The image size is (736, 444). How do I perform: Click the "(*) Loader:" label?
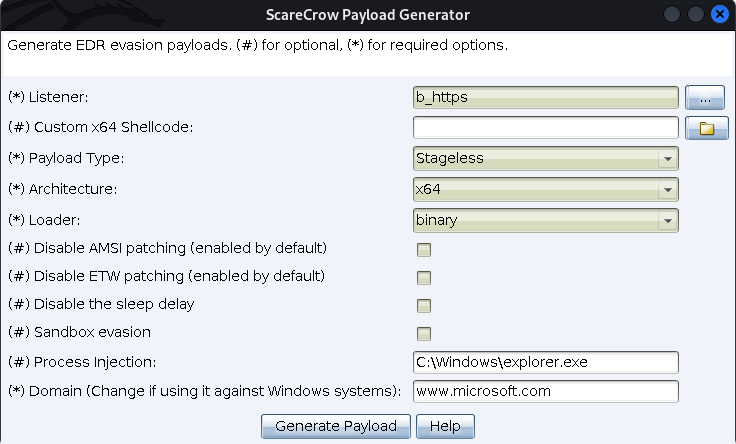pos(44,220)
